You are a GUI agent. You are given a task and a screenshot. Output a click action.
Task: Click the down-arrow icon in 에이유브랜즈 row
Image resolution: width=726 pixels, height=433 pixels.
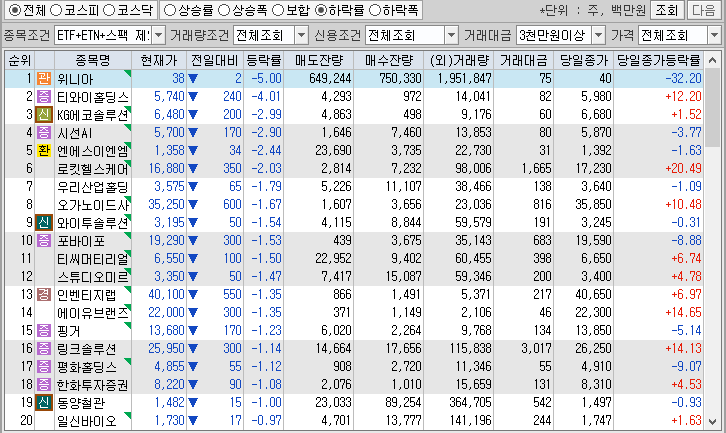click(x=193, y=313)
